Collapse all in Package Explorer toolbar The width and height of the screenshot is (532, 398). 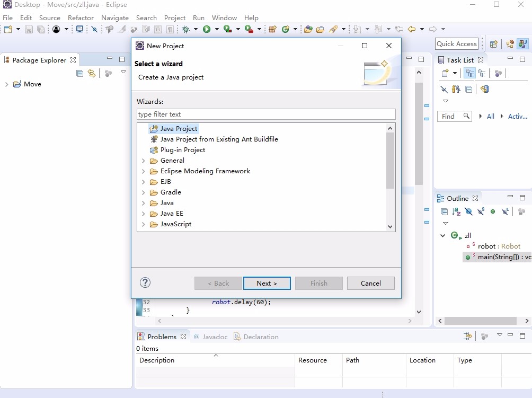click(x=79, y=73)
